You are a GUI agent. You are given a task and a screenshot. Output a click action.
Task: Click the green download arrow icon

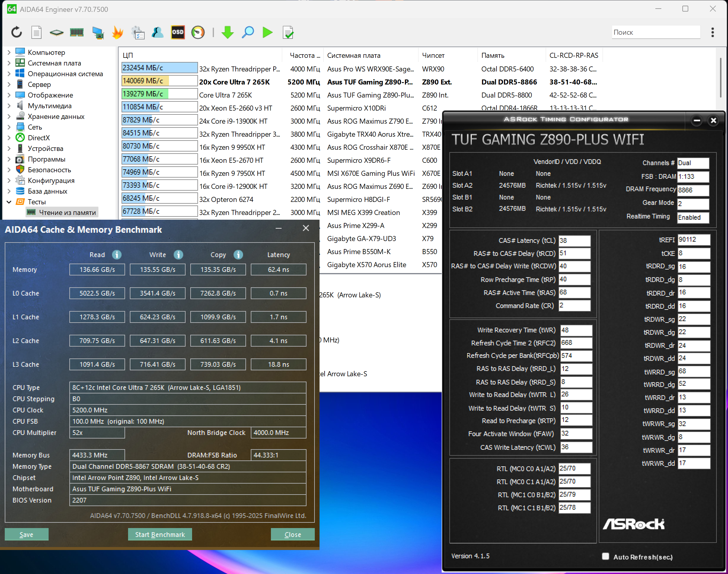tap(228, 33)
